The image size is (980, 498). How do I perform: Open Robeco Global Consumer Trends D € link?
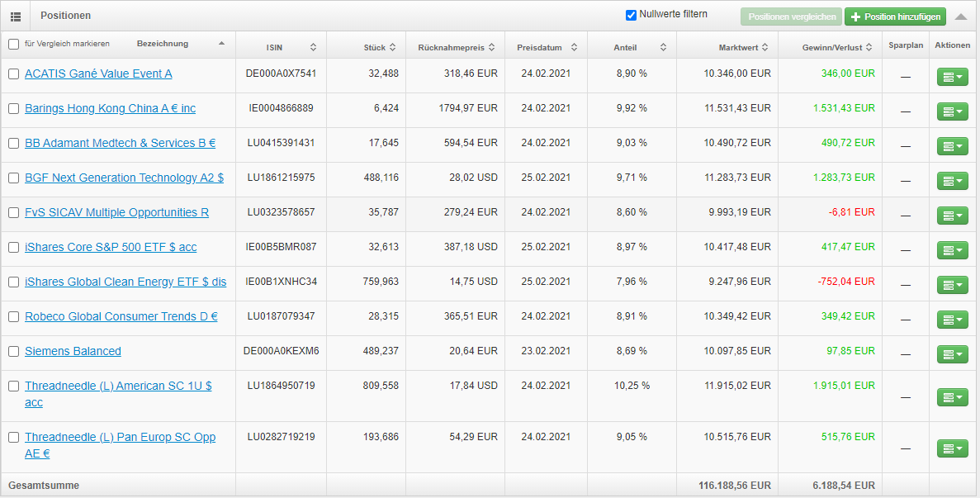click(121, 317)
